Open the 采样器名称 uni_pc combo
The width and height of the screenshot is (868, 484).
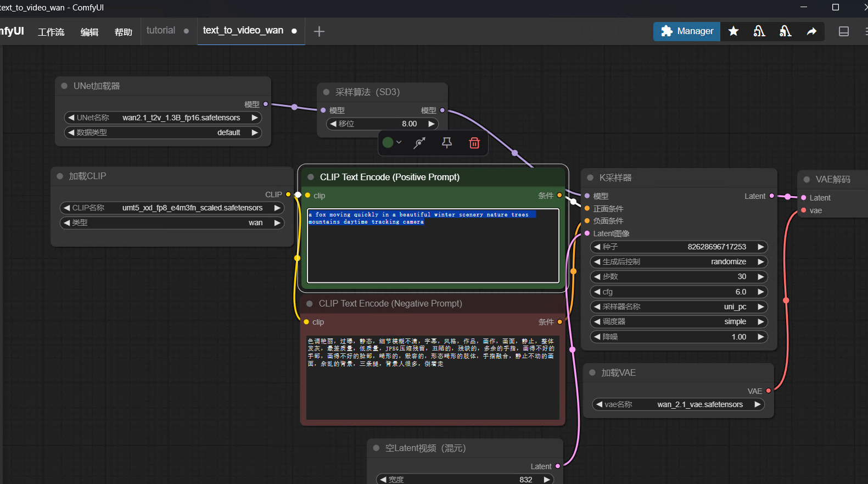pos(679,307)
